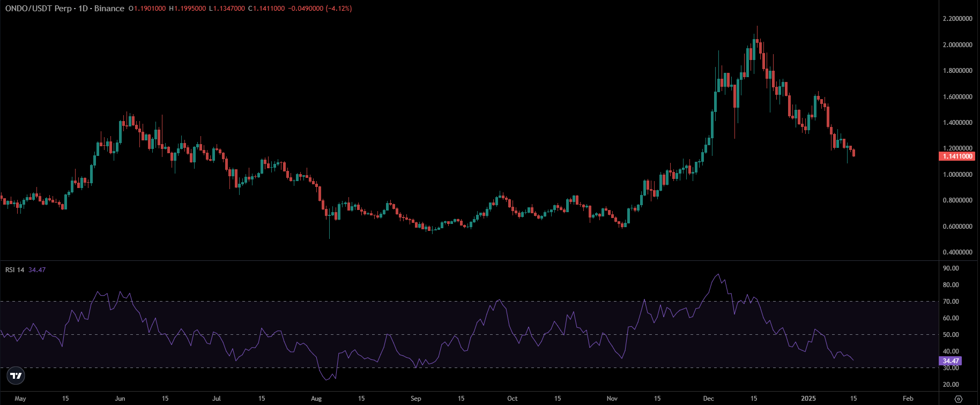Open chart settings gear icon
The height and width of the screenshot is (405, 980).
(959, 399)
